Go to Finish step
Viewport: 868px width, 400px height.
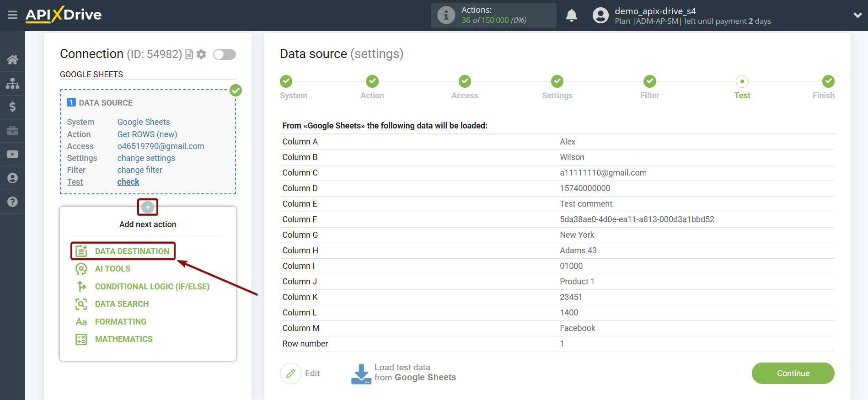pyautogui.click(x=828, y=81)
